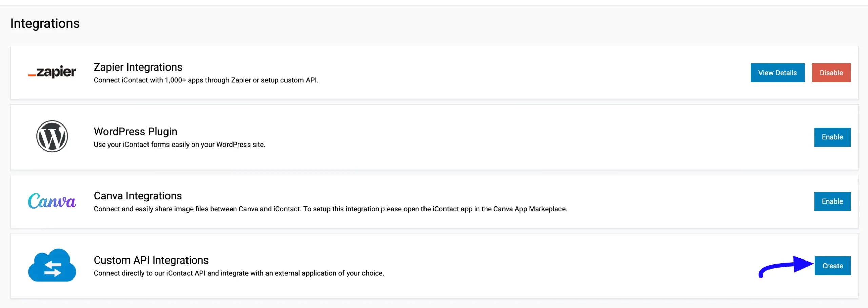Disable the Zapier integration
The width and height of the screenshot is (868, 308).
831,73
